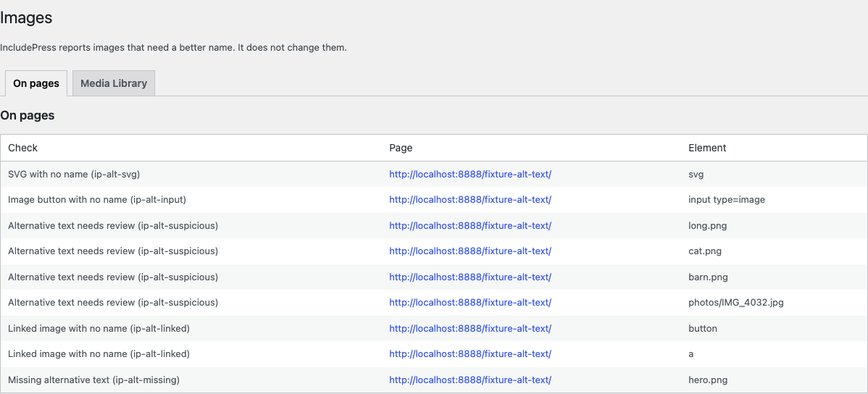Click the 'On pages' section heading above the table
The image size is (868, 394).
[27, 116]
